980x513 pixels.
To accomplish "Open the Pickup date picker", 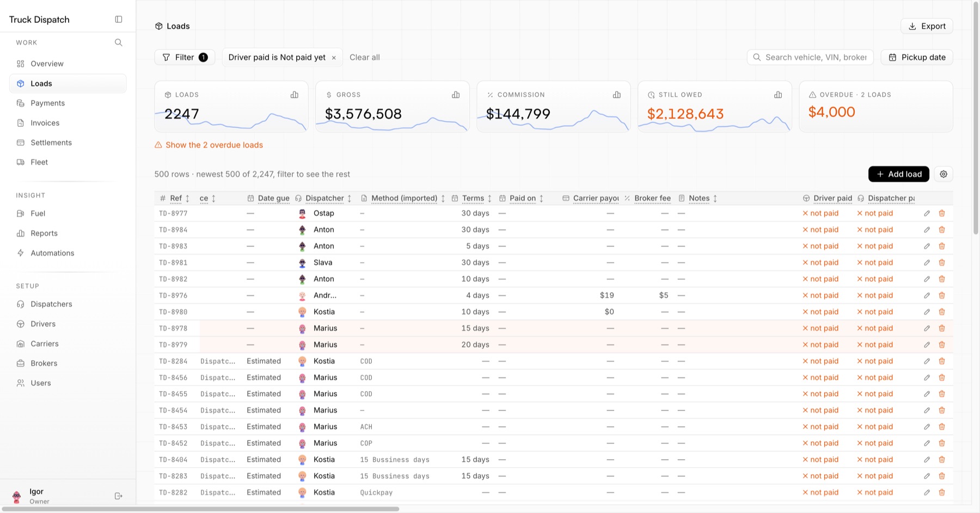I will click(917, 57).
